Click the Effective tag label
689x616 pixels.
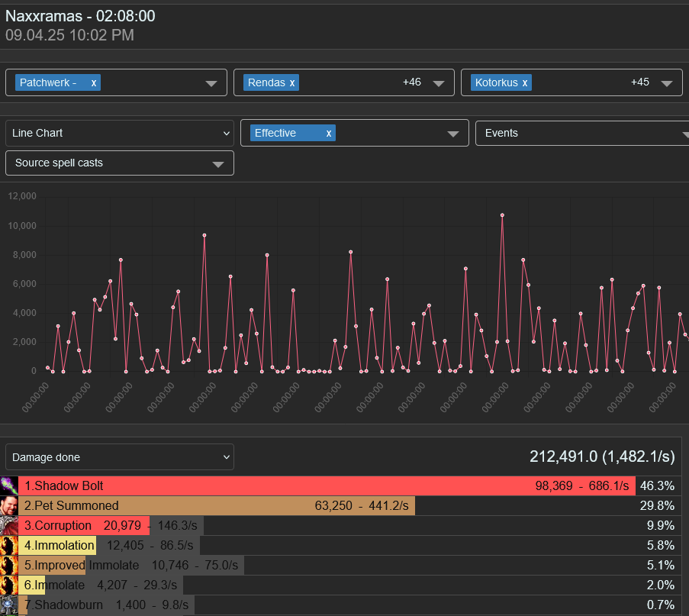coord(275,134)
